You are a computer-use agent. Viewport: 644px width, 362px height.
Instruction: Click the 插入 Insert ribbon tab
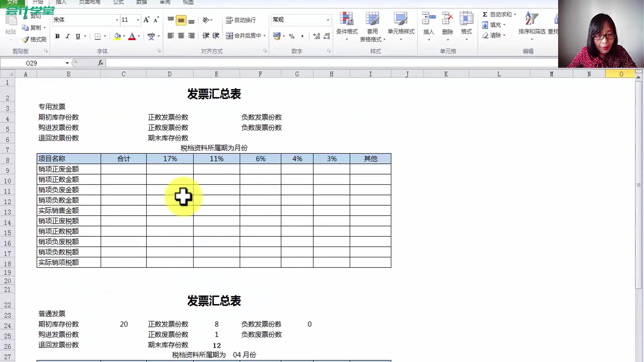61,3
